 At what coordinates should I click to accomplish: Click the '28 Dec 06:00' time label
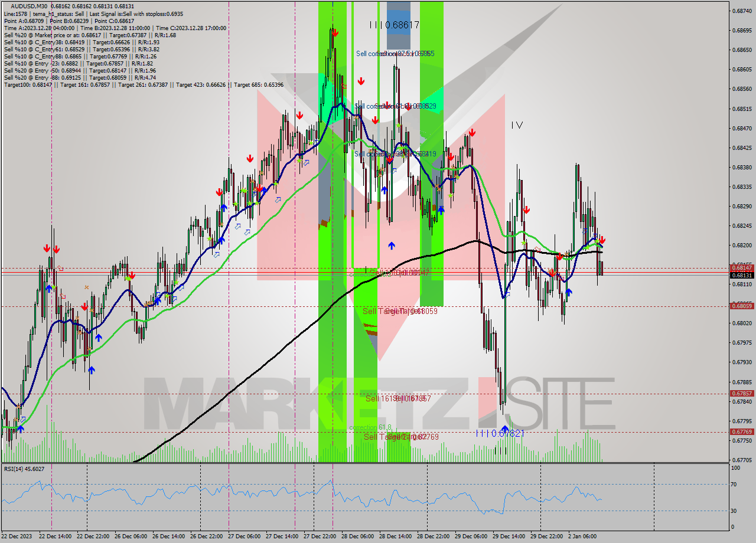tap(359, 536)
